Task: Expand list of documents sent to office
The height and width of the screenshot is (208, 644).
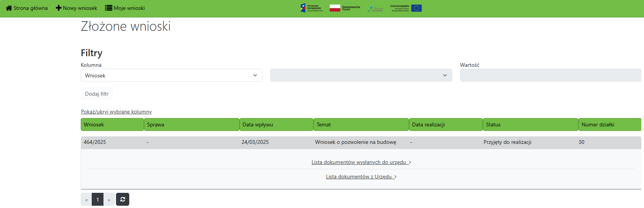Action: click(x=361, y=162)
